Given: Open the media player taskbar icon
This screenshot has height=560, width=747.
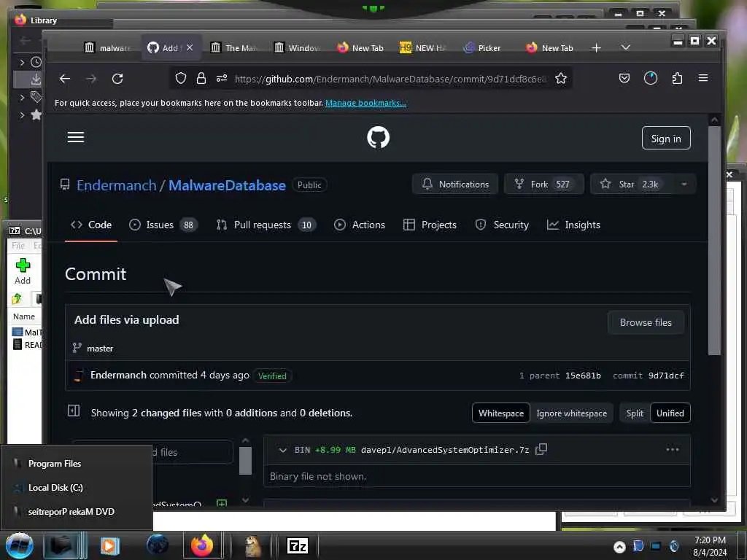Looking at the screenshot, I should coord(109,545).
